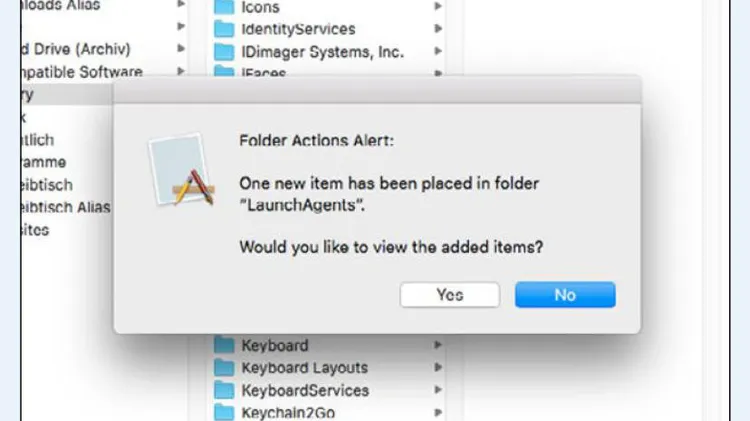Click No to dismiss the alert
This screenshot has height=421, width=750.
tap(565, 295)
